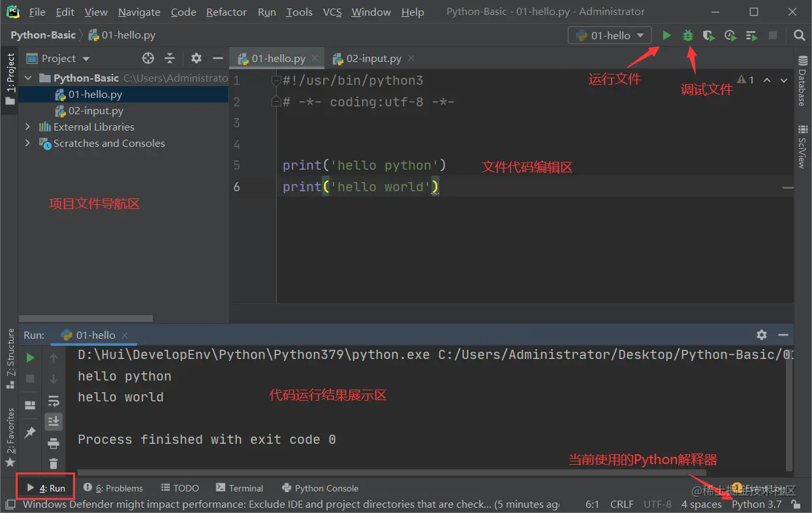Click the grey stop square in main toolbar
812x513 pixels.
(x=773, y=35)
